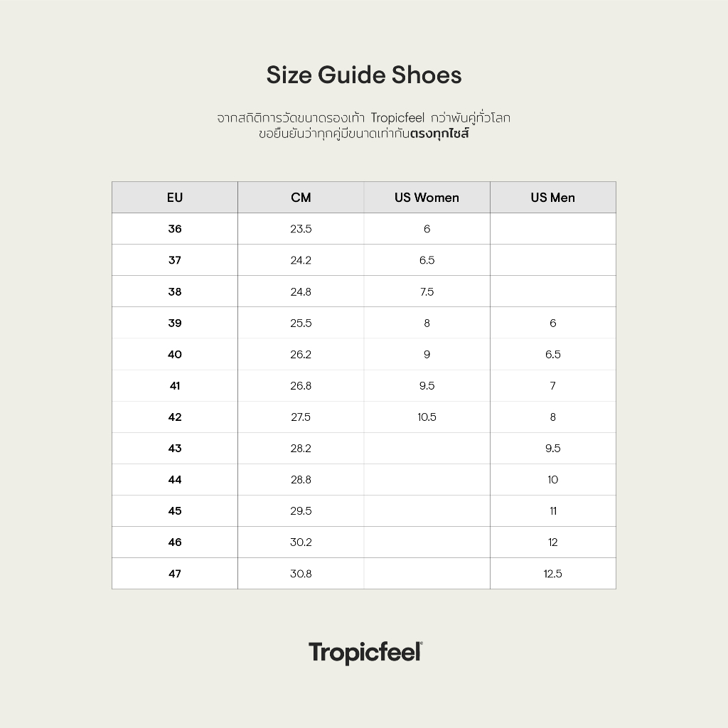728x728 pixels.
Task: Click US Women size 10.5 cell
Action: pos(427,417)
